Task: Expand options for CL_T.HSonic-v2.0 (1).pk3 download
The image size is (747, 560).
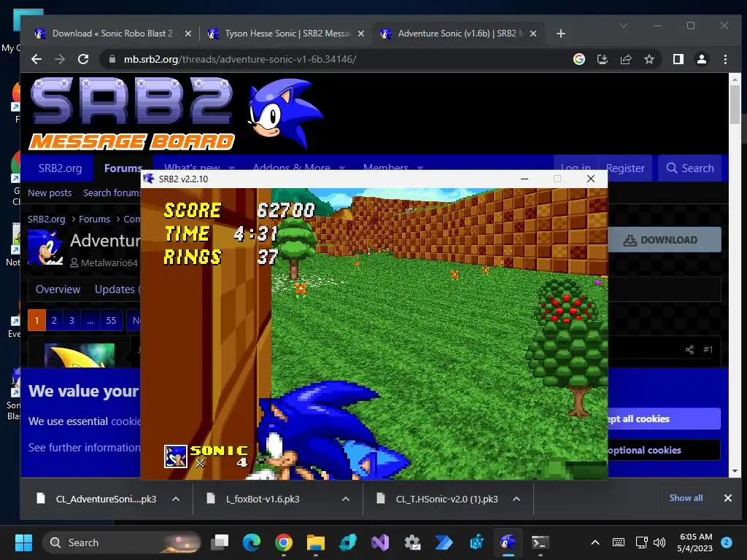Action: click(x=516, y=499)
